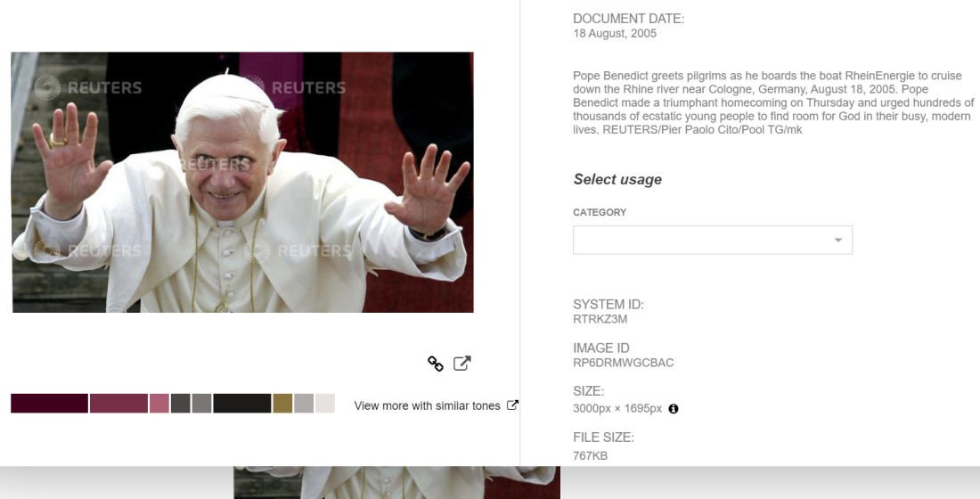Screen dimensions: 980x499
Task: Click the image ID RP6DRMWGCBAC
Action: (623, 363)
